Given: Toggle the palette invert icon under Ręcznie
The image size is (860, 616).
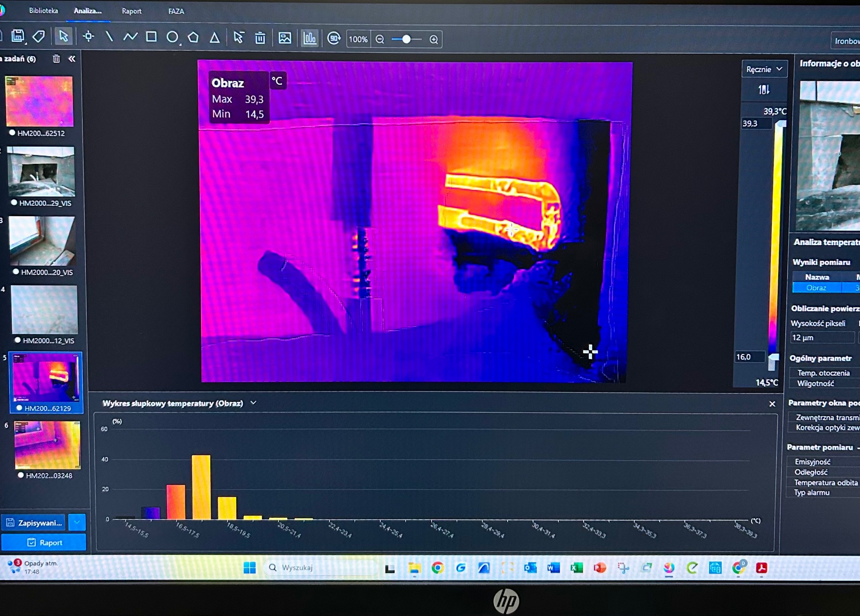Looking at the screenshot, I should 763,89.
